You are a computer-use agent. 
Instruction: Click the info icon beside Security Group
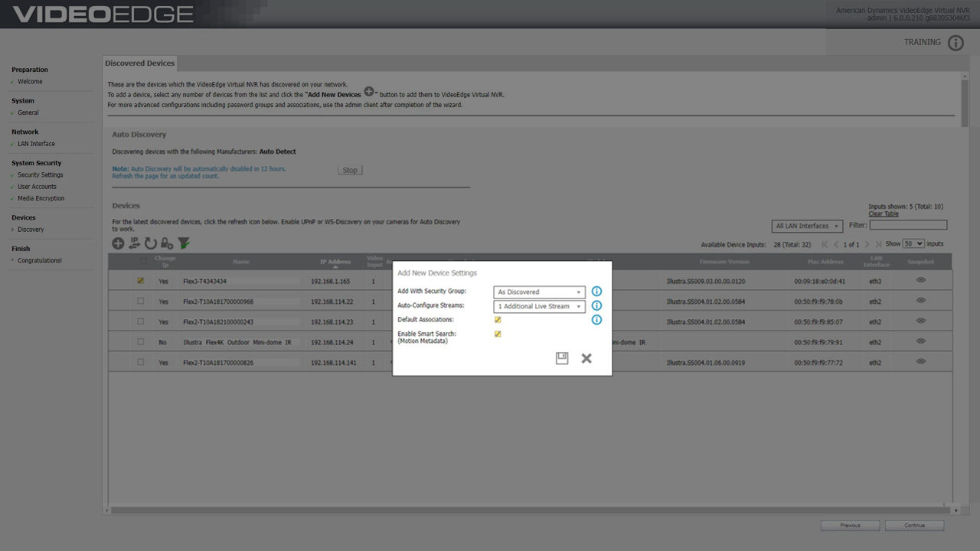[x=596, y=292]
